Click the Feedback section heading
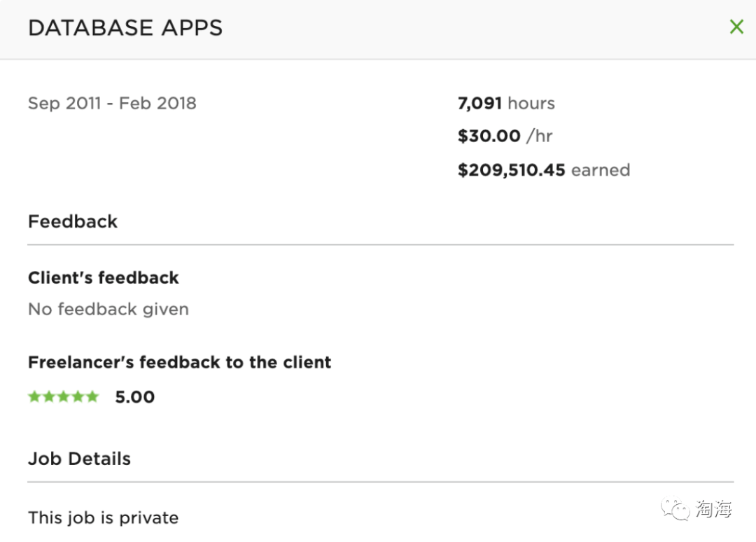This screenshot has width=756, height=542. pos(73,221)
